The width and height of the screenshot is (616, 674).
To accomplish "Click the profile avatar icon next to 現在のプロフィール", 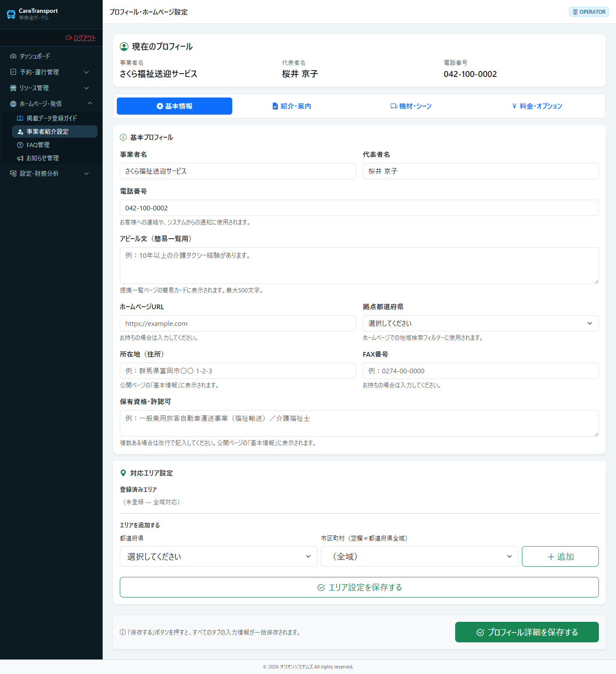I will (x=124, y=47).
